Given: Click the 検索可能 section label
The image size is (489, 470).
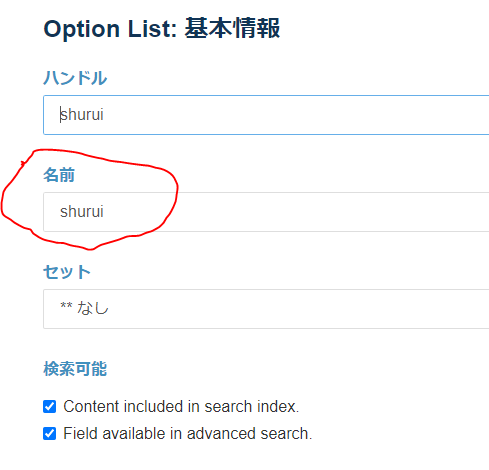Looking at the screenshot, I should [75, 369].
